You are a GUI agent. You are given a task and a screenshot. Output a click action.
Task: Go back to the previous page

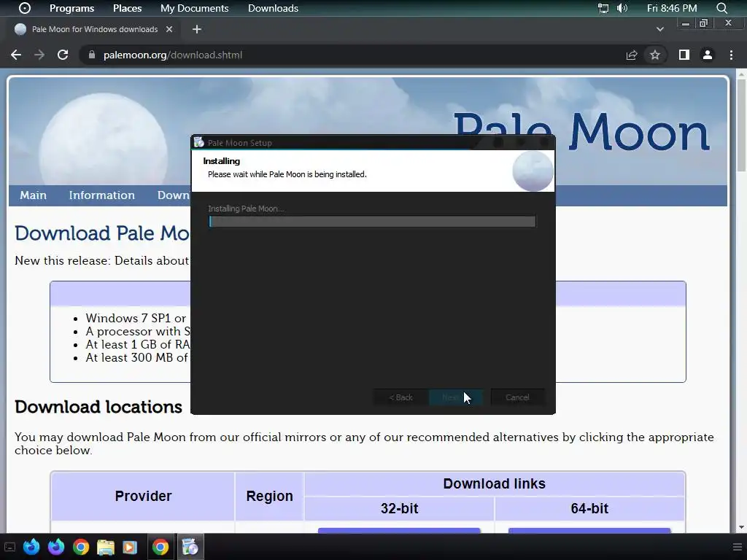pyautogui.click(x=16, y=55)
